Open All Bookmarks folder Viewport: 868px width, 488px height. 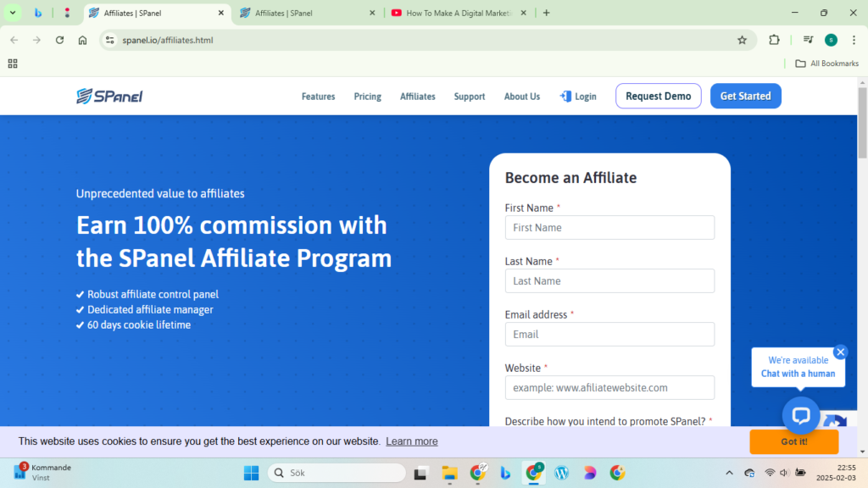(826, 64)
